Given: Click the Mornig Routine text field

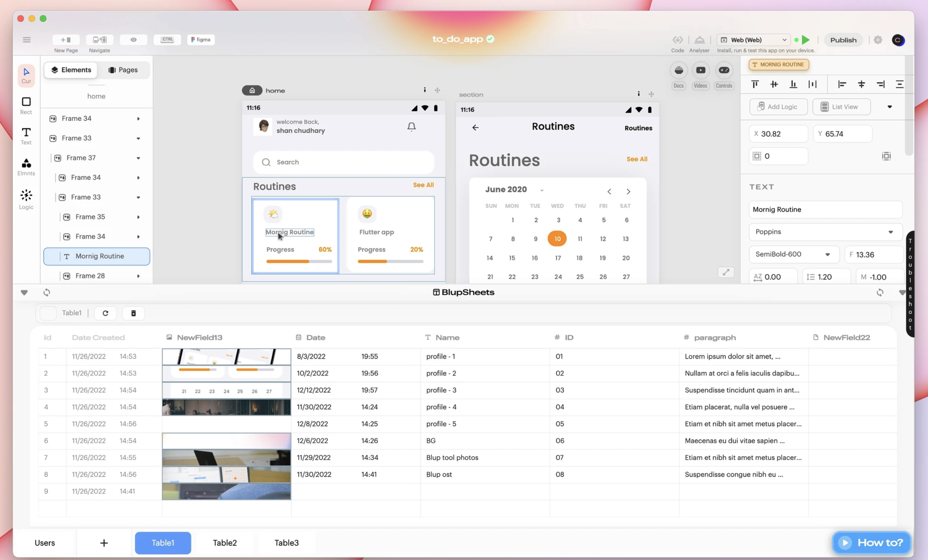Looking at the screenshot, I should click(825, 210).
